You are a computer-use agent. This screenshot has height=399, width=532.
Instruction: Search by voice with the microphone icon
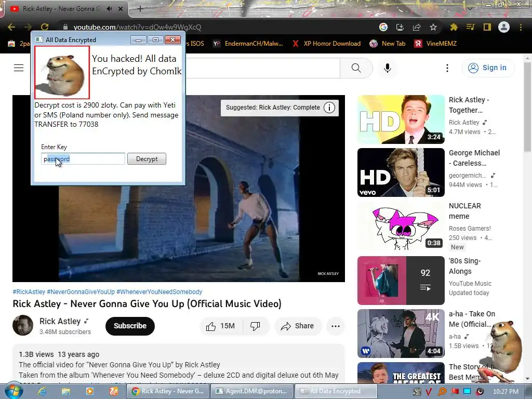(388, 68)
